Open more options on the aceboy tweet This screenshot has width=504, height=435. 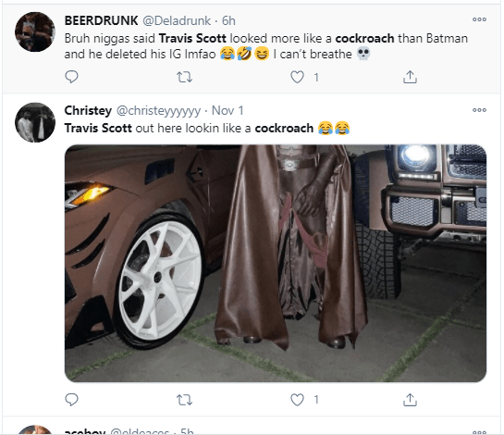point(479,432)
